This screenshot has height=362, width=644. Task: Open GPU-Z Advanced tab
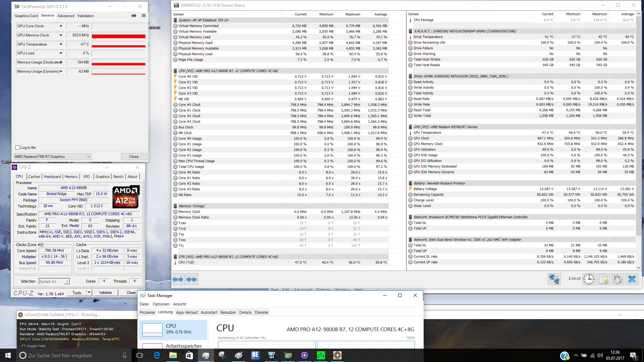(x=66, y=16)
